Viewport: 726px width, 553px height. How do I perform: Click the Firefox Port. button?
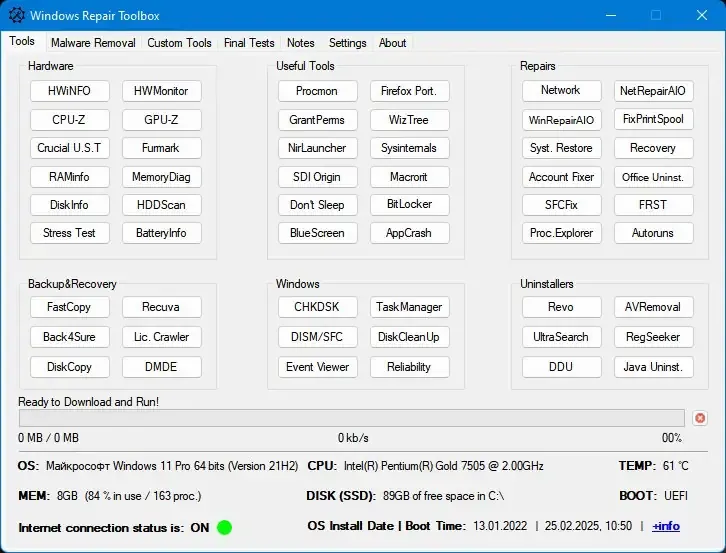409,91
